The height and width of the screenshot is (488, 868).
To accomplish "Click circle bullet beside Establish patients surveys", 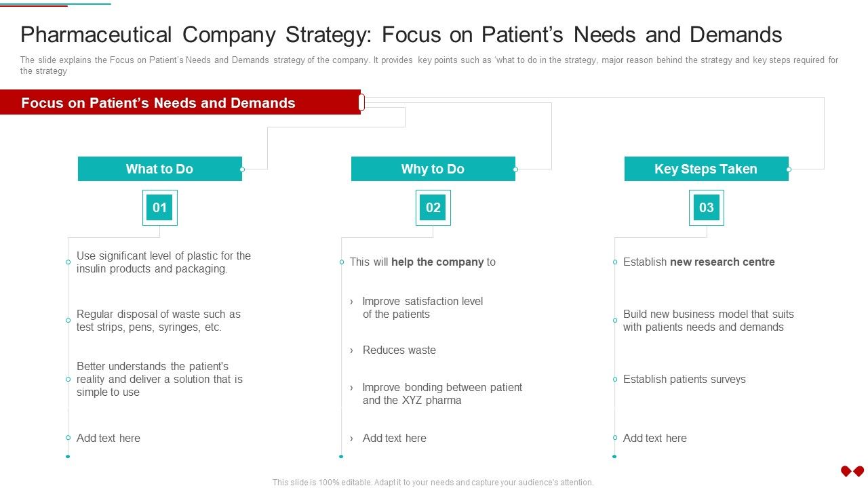I will [x=615, y=380].
